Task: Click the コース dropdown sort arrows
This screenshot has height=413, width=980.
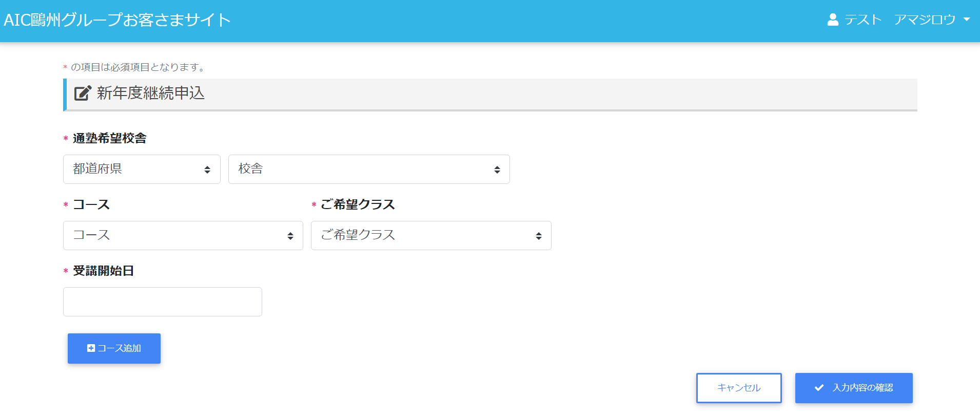Action: (290, 236)
